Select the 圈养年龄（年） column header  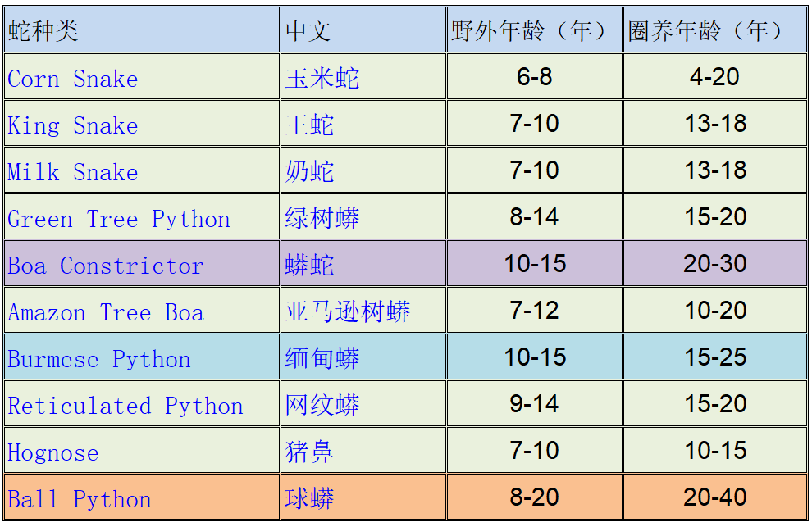[x=715, y=30]
